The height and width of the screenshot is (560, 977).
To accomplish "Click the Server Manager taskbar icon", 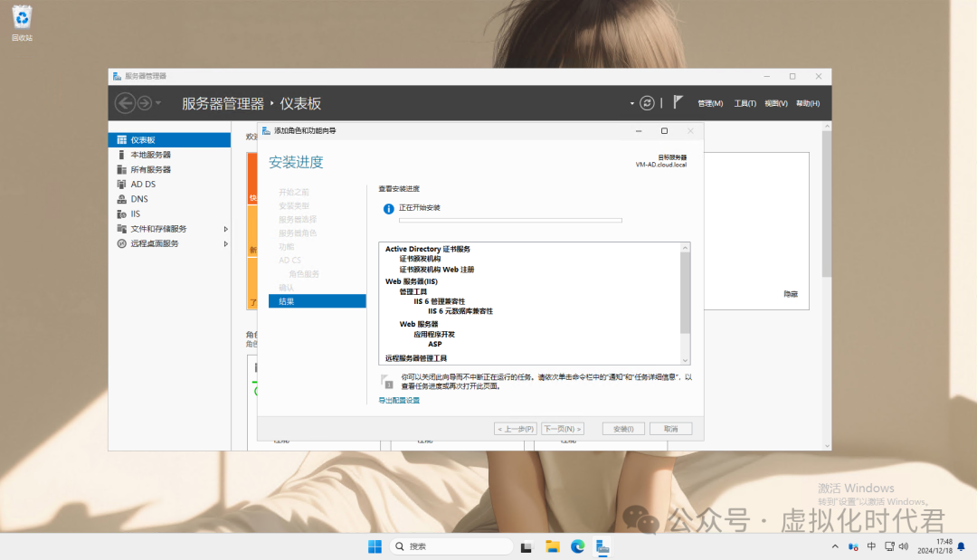I will 602,546.
